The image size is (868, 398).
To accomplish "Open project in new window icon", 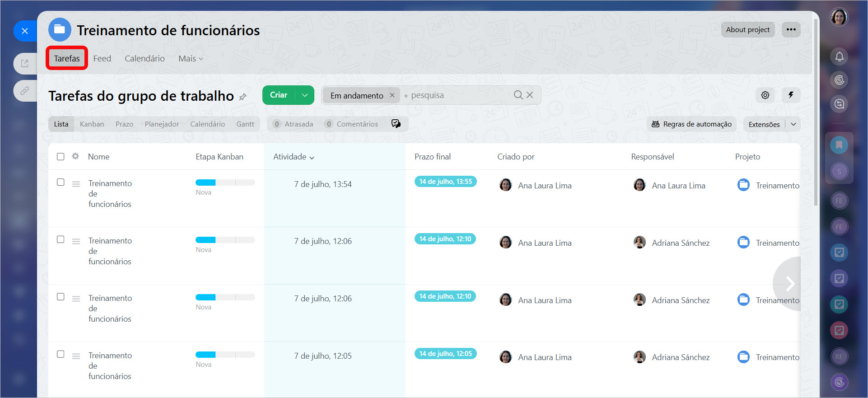I will coord(25,63).
